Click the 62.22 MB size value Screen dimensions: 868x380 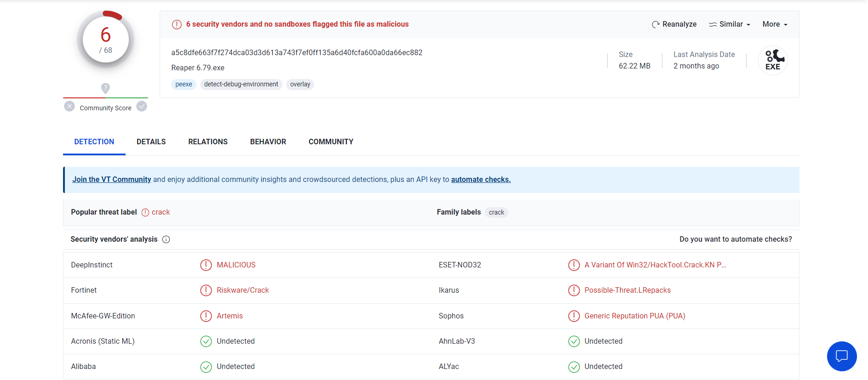pos(634,66)
